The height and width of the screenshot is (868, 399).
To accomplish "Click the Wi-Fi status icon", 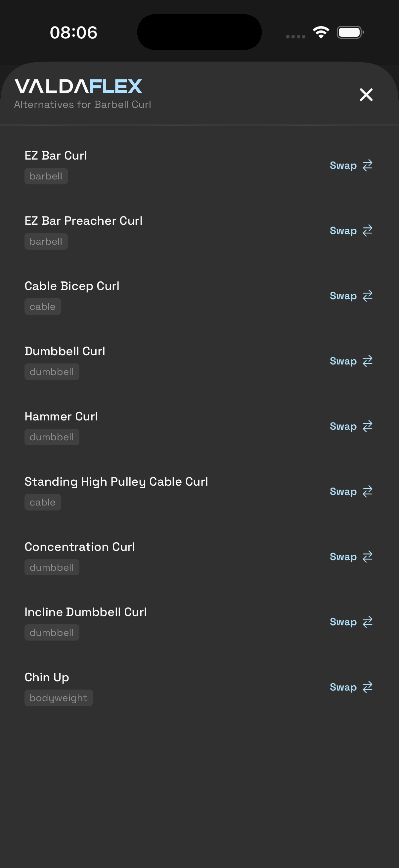I will (321, 32).
